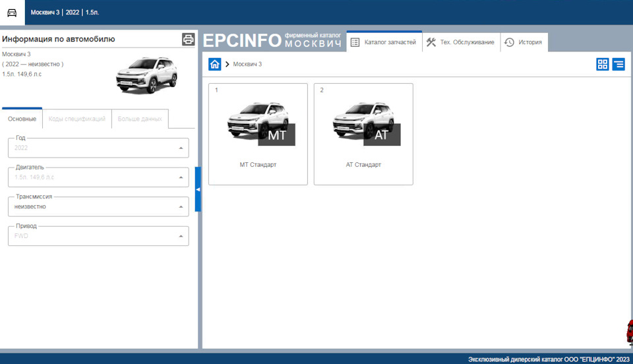633x364 pixels.
Task: Open the Коды спецификаций tab
Action: 77,119
